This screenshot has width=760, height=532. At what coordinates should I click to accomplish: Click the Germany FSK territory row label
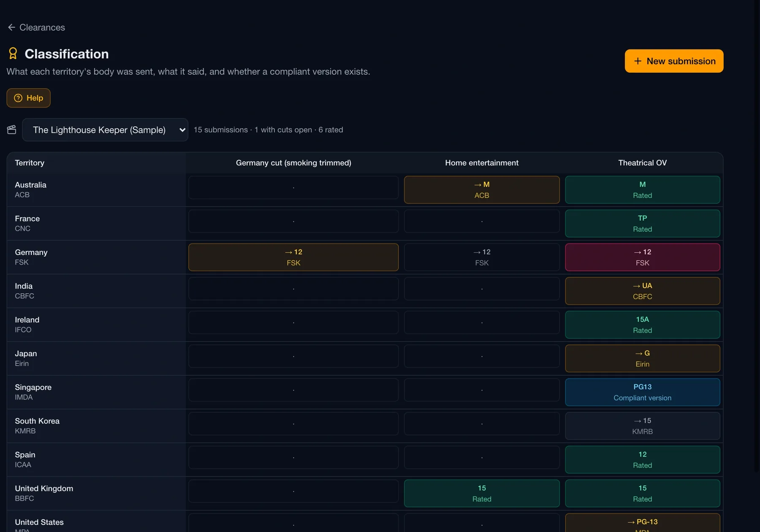(96, 257)
